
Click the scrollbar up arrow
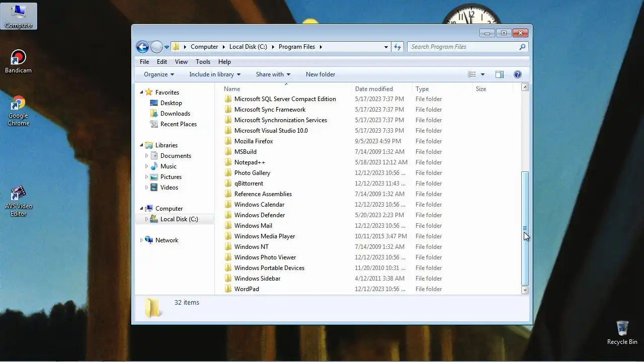click(525, 87)
